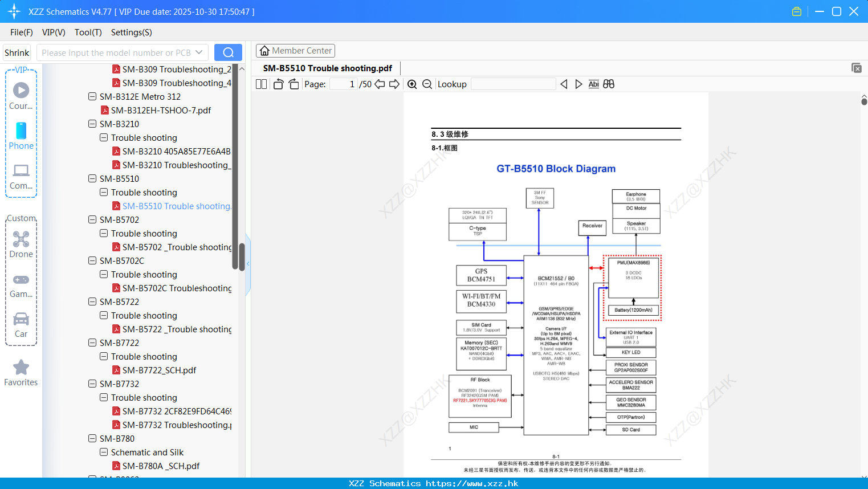
Task: Select Car category in sidebar
Action: pyautogui.click(x=21, y=325)
